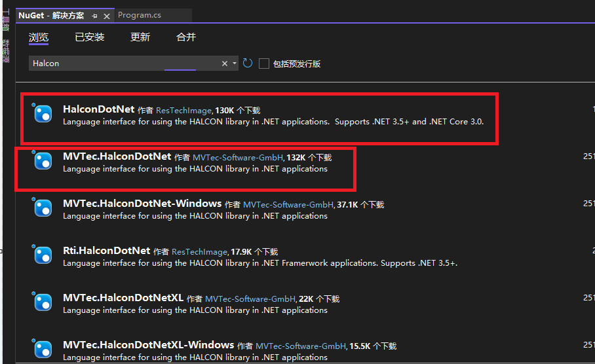595x364 pixels.
Task: Open the MVTec.HalconDotNet package title
Action: (117, 156)
